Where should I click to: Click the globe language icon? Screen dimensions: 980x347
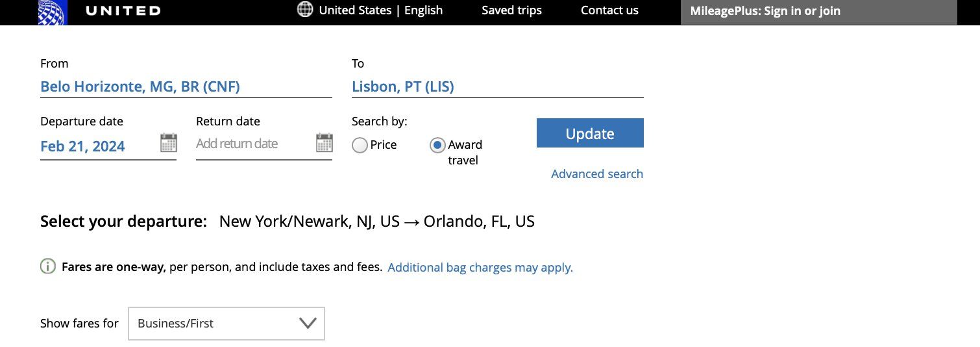click(x=304, y=10)
